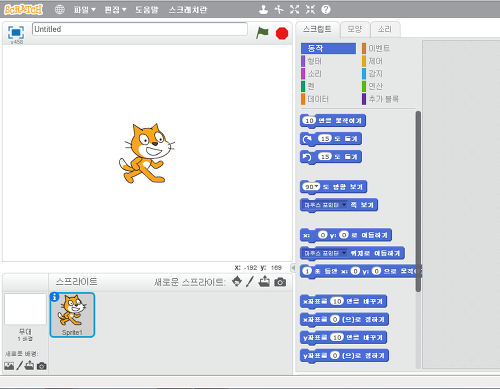Select the 형태 block category
Screen dimensions: 500x389
click(328, 61)
